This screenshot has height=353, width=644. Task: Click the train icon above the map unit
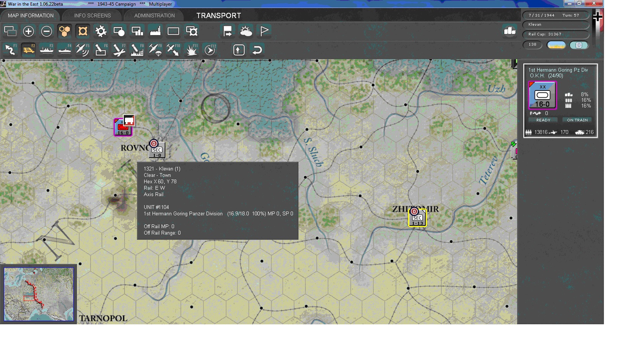pyautogui.click(x=129, y=120)
